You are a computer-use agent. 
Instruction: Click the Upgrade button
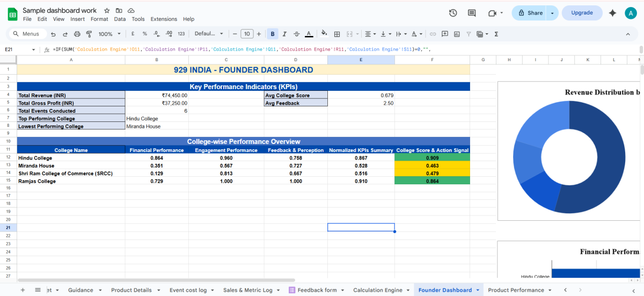click(582, 13)
